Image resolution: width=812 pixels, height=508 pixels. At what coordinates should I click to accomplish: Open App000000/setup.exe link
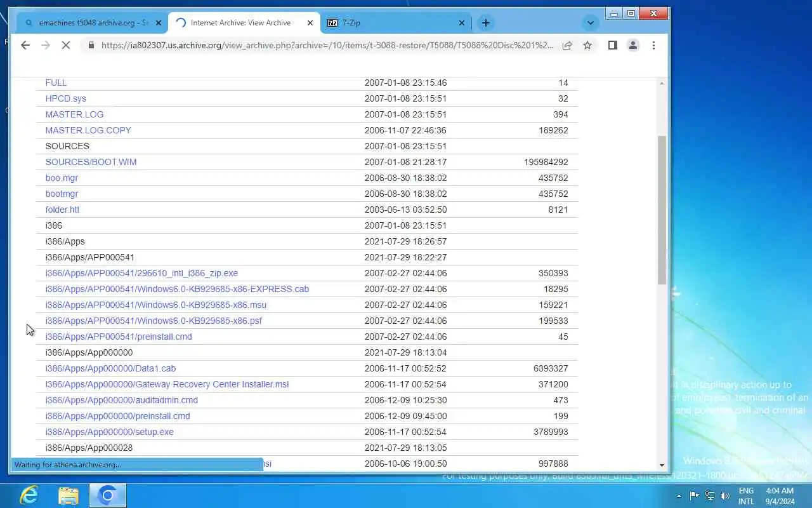(x=109, y=432)
